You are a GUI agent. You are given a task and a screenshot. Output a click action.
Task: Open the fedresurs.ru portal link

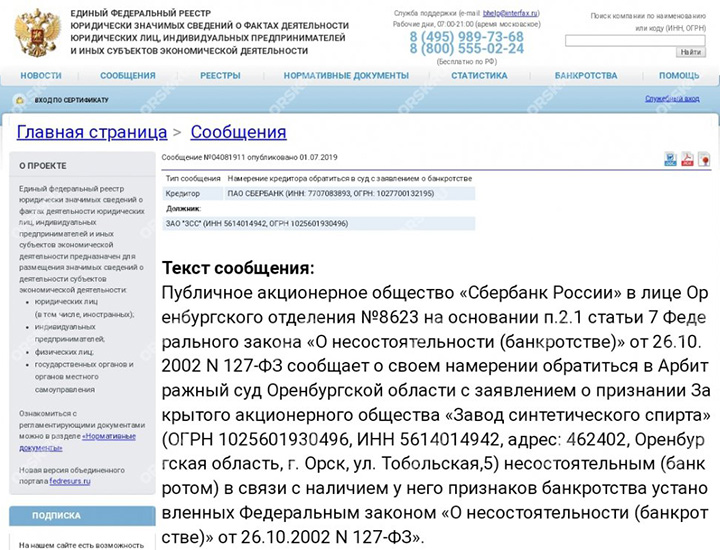pos(70,481)
